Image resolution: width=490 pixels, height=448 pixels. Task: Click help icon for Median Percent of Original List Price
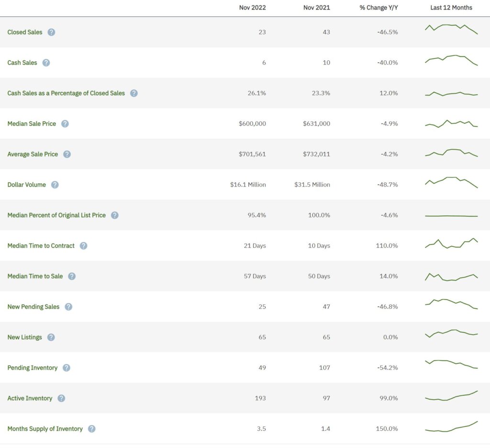[115, 215]
